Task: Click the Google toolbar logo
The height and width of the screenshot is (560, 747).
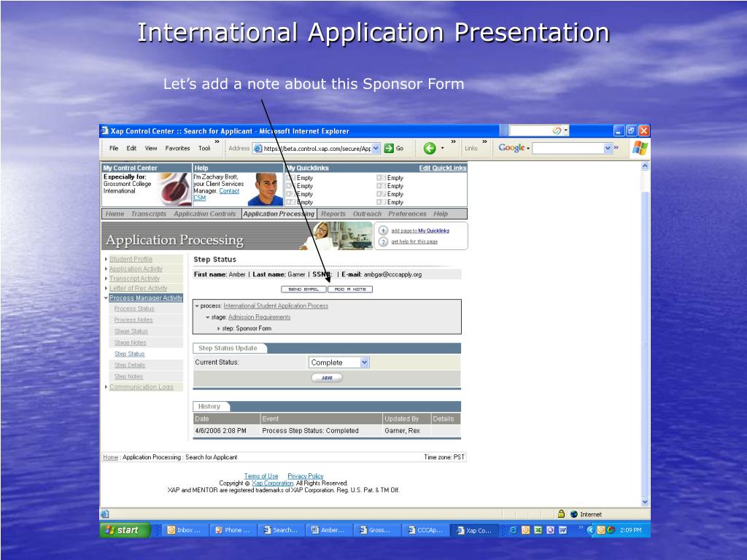Action: [511, 148]
